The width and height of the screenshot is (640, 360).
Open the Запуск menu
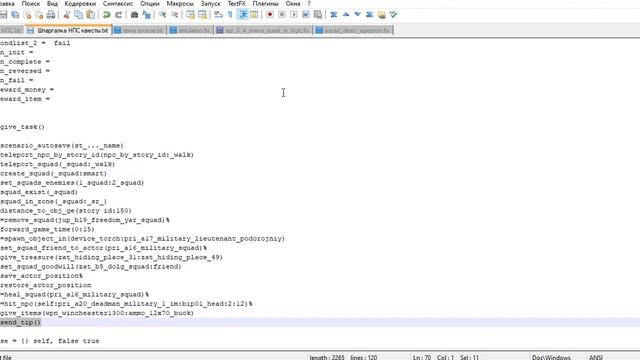[x=211, y=4]
